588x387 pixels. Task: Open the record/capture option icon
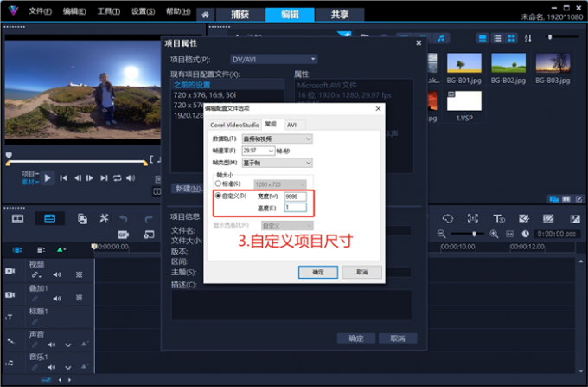click(x=82, y=218)
